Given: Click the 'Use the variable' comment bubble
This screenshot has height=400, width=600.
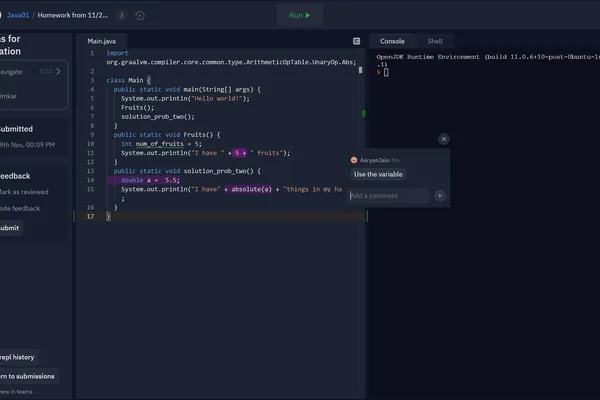Looking at the screenshot, I should coord(378,174).
